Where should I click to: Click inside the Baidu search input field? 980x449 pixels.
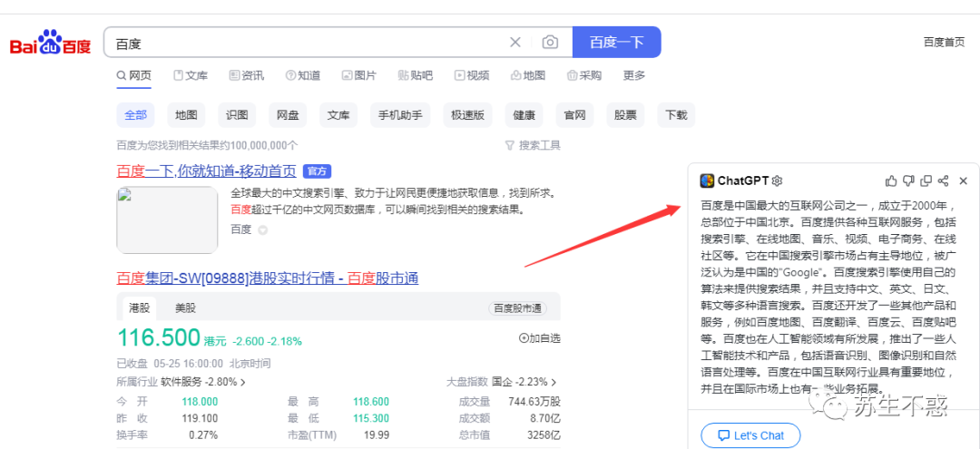[309, 43]
